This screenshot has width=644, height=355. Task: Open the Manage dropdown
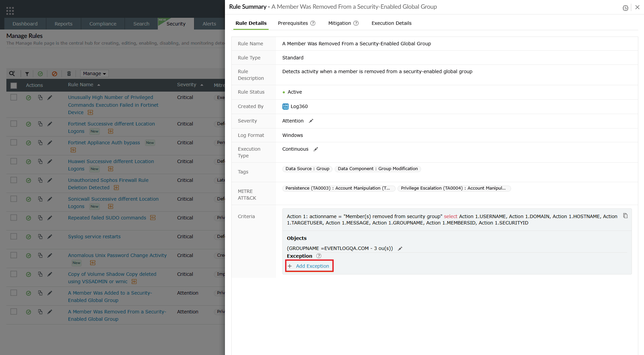point(94,73)
